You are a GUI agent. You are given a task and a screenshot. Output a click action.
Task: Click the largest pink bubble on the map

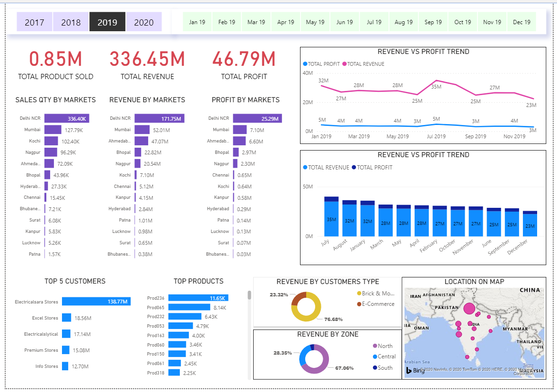(469, 308)
